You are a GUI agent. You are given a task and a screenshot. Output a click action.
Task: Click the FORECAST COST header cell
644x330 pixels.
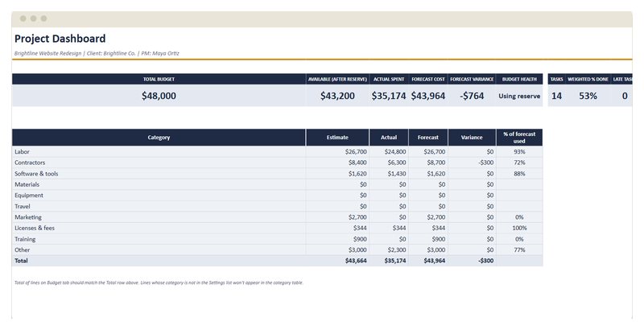tap(428, 79)
